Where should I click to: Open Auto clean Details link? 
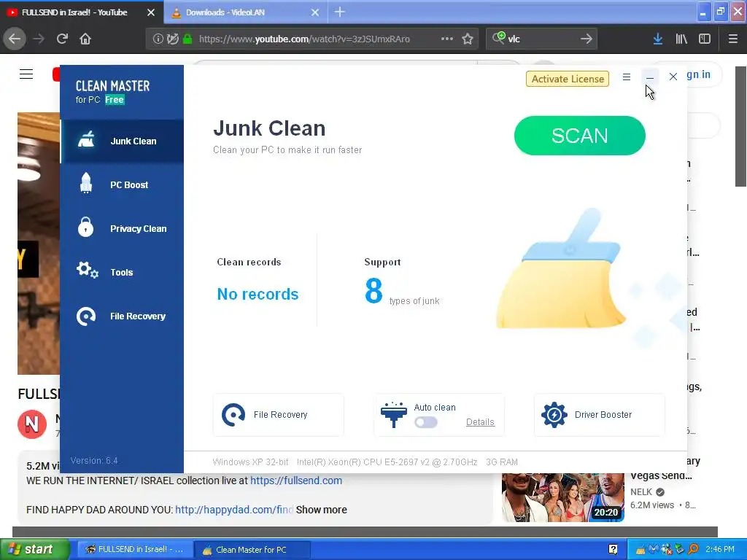(x=480, y=422)
